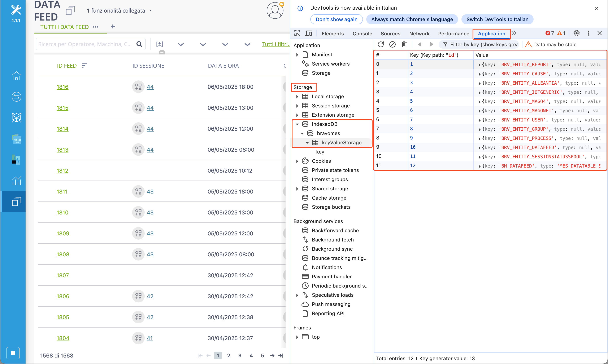Switch to the Performance tab
The width and height of the screenshot is (608, 364).
point(454,33)
